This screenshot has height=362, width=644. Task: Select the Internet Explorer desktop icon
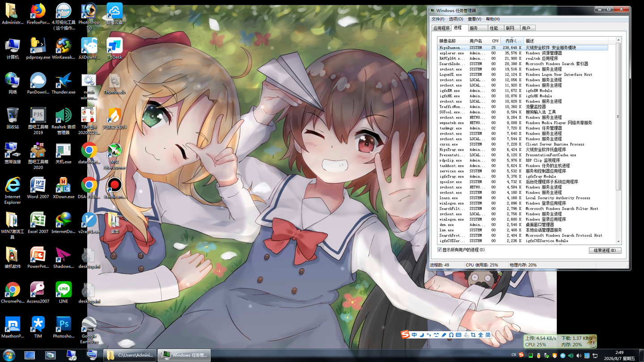(13, 191)
